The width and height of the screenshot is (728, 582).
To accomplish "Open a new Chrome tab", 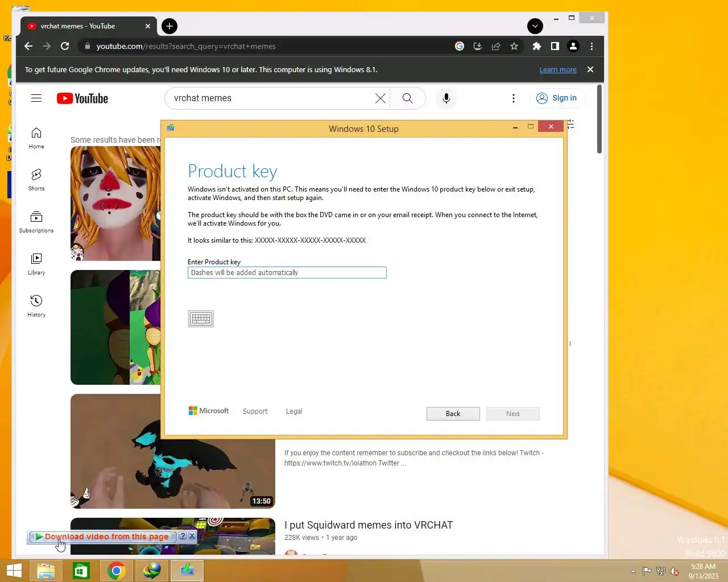I will click(x=169, y=26).
